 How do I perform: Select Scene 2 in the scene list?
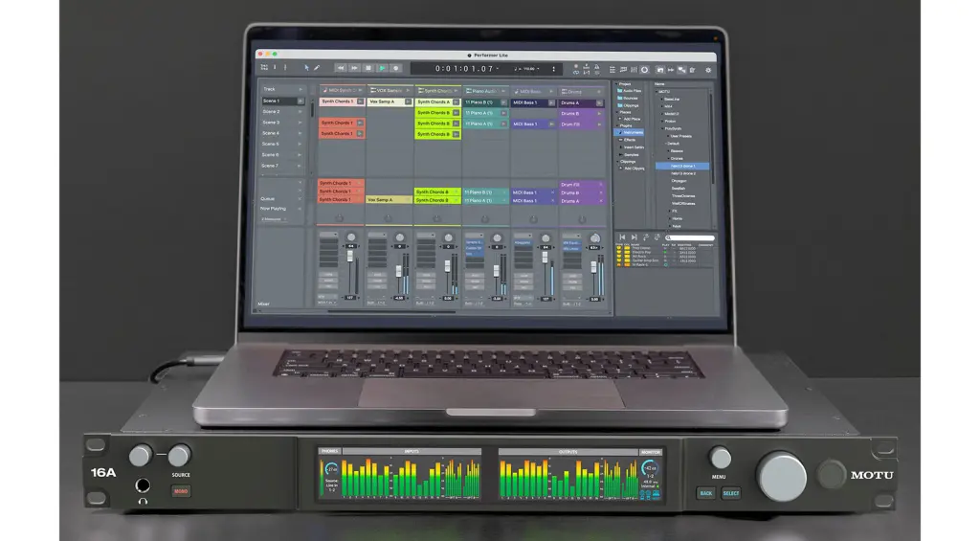272,111
